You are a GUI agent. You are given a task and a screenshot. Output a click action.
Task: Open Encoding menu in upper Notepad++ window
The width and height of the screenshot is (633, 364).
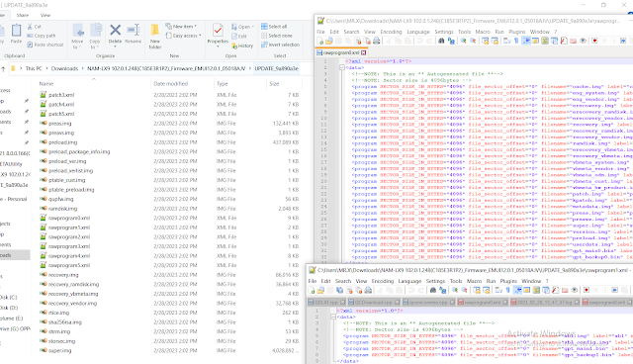pyautogui.click(x=391, y=32)
